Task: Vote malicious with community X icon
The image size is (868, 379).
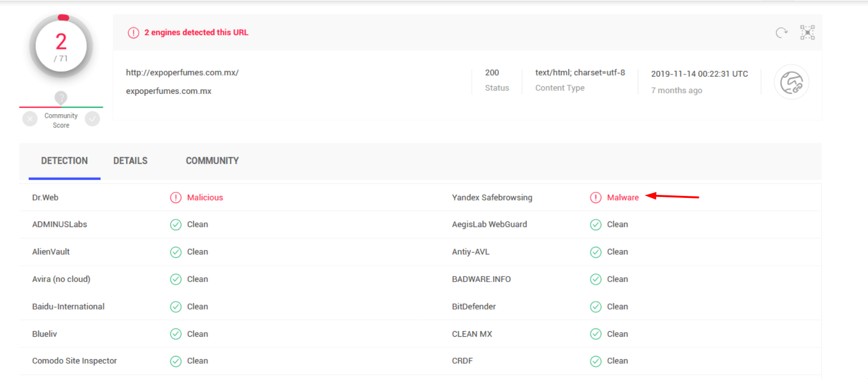Action: tap(30, 119)
